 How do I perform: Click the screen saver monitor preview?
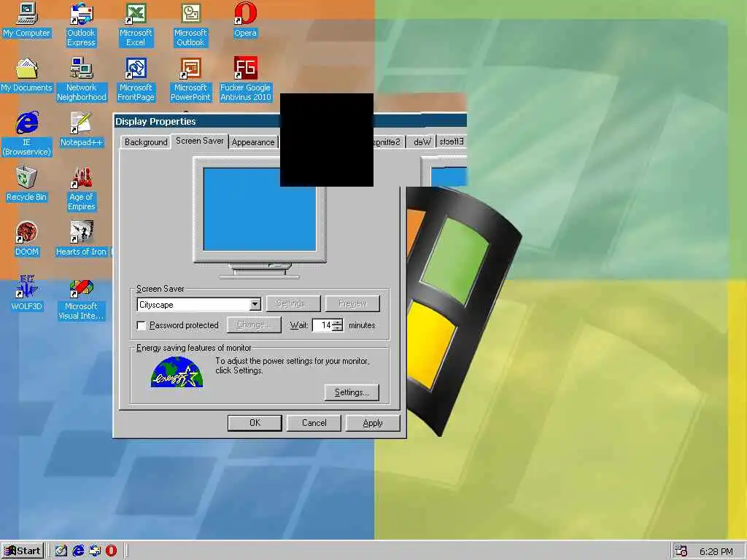pos(260,209)
